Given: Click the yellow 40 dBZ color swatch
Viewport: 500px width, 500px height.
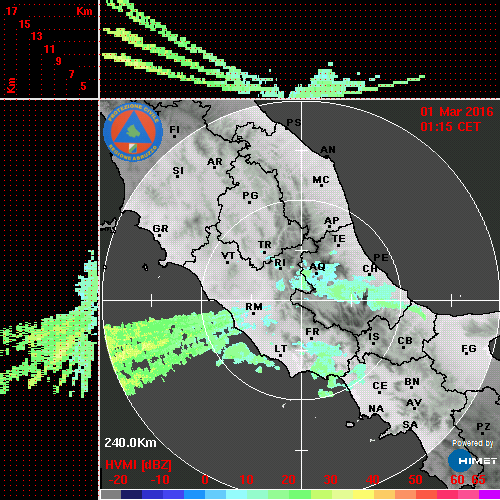Looking at the screenshot, I should click(x=363, y=494).
